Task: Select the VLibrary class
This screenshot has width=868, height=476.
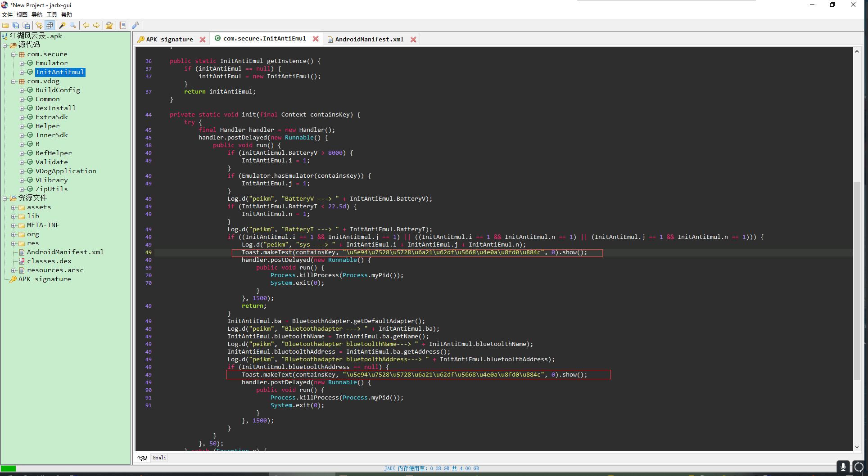Action: [51, 180]
